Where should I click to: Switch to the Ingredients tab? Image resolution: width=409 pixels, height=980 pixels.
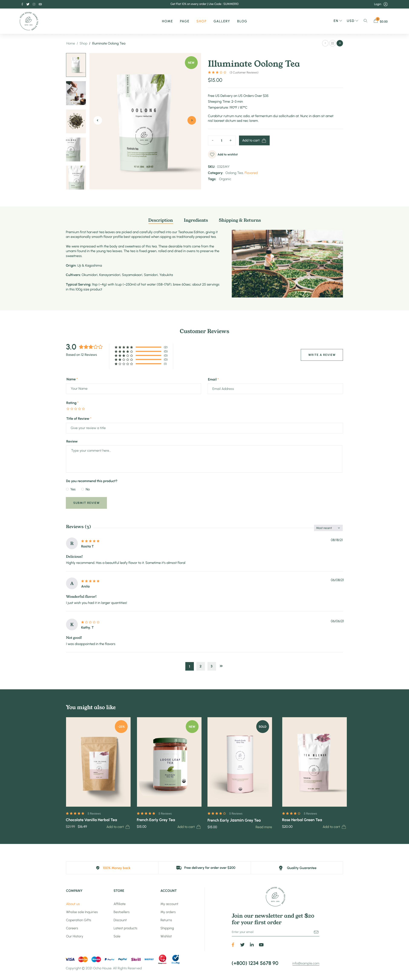pos(196,220)
